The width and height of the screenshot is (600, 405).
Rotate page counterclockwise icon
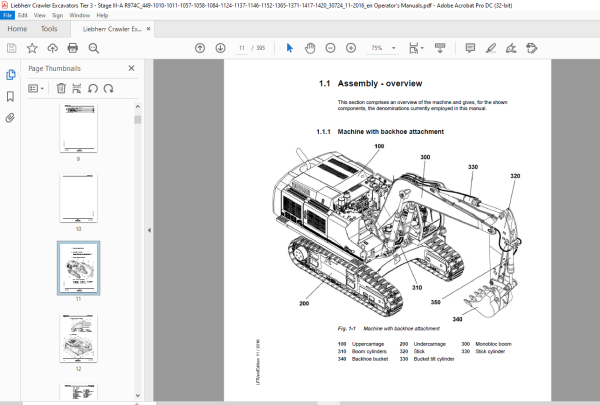click(x=93, y=88)
